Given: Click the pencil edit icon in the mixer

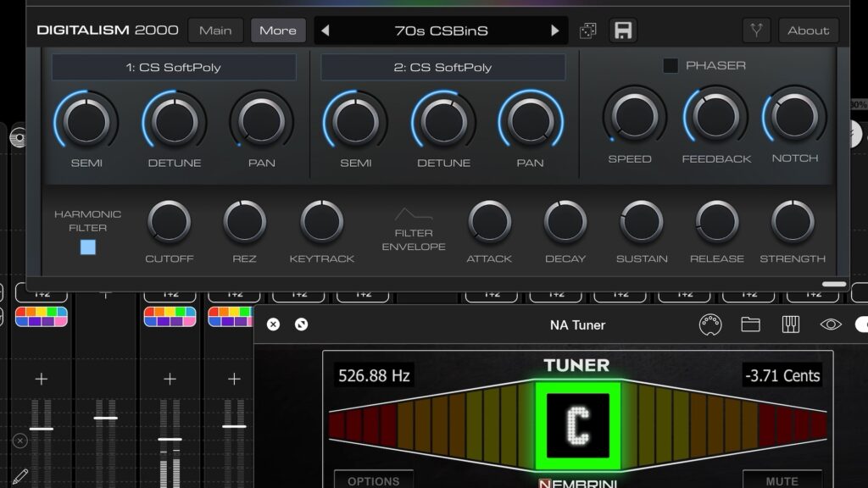Looking at the screenshot, I should (20, 476).
